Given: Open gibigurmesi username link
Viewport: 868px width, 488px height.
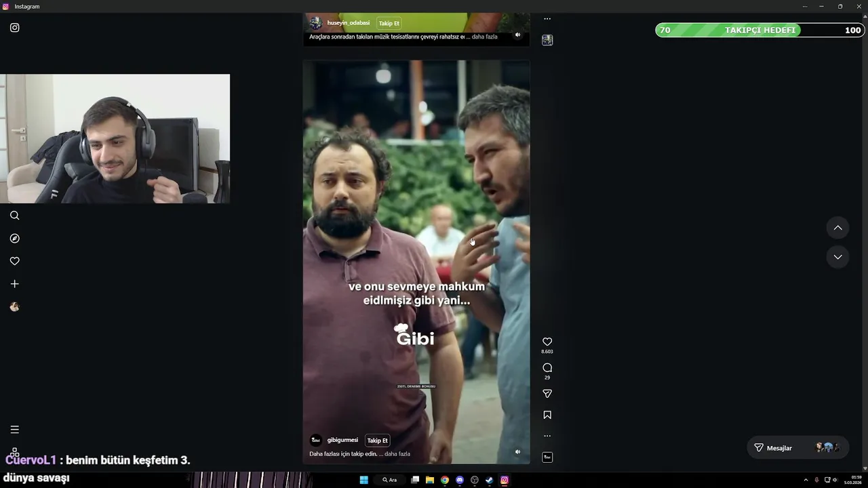Looking at the screenshot, I should (342, 440).
